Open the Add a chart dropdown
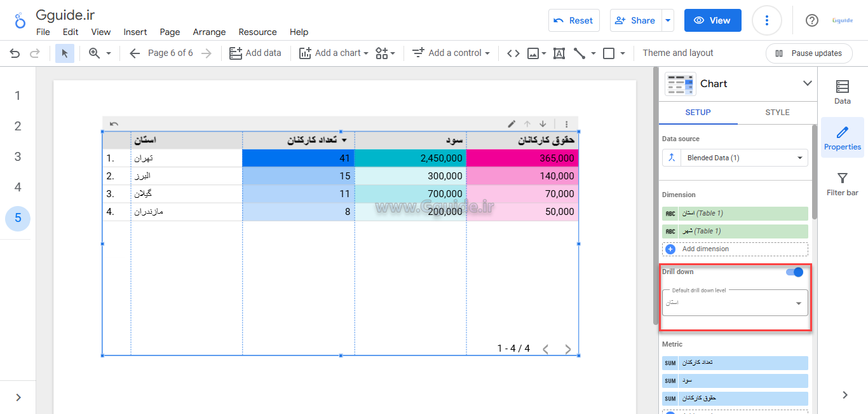Screen dimensions: 868x414 click(334, 53)
